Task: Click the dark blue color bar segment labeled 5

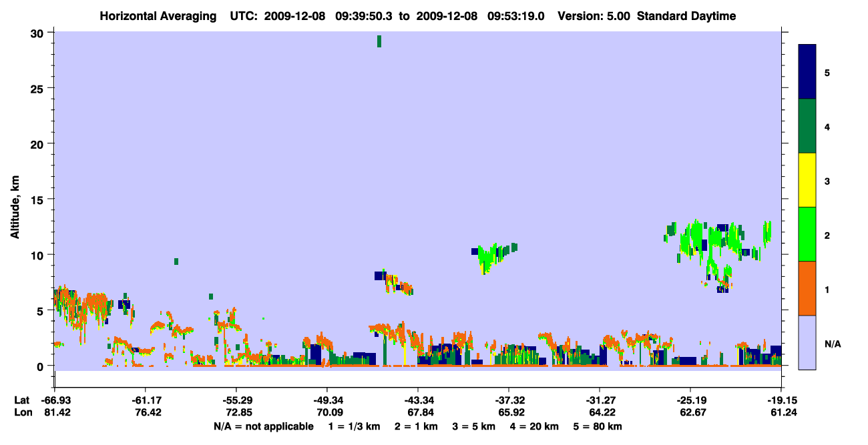Action: click(x=807, y=71)
